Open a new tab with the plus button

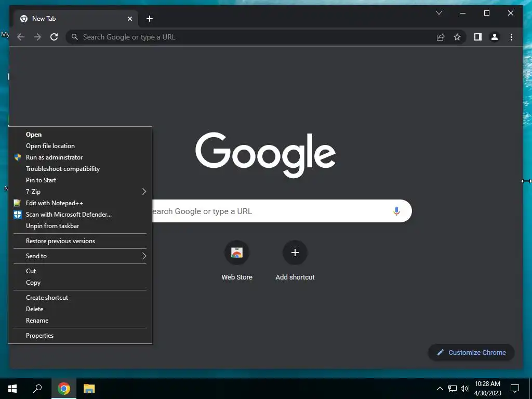150,19
